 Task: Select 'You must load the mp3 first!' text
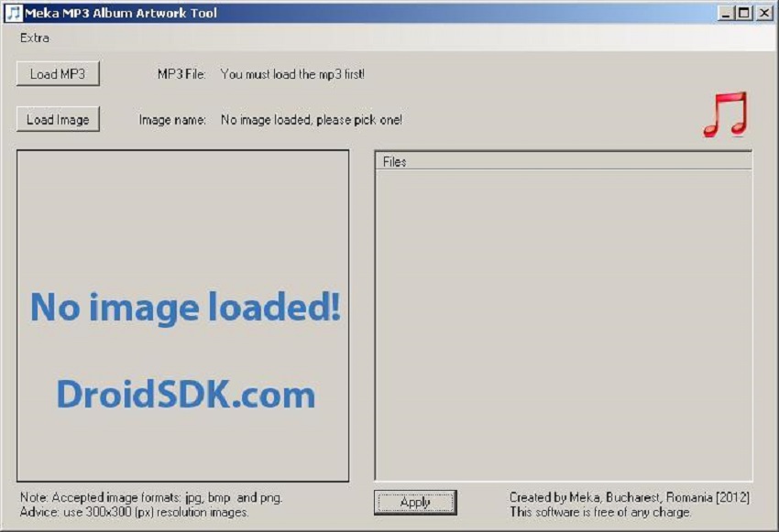pos(292,74)
